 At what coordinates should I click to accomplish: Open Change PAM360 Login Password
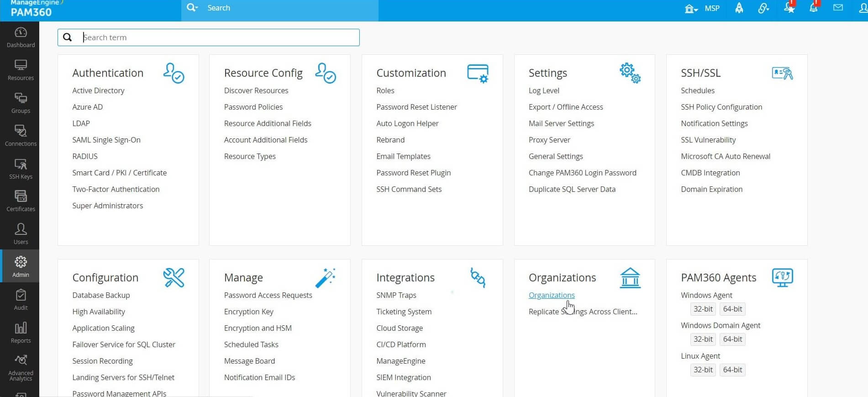(582, 173)
